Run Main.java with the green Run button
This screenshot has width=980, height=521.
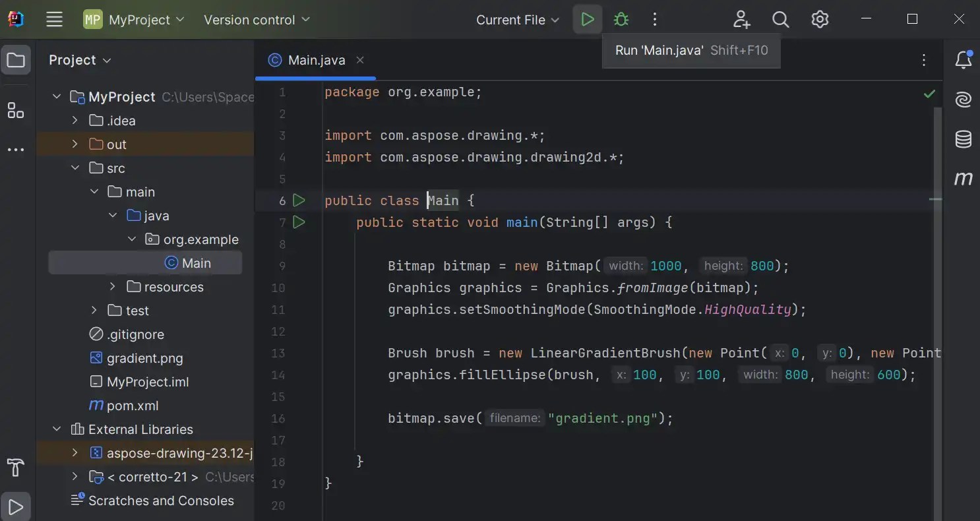(x=587, y=19)
